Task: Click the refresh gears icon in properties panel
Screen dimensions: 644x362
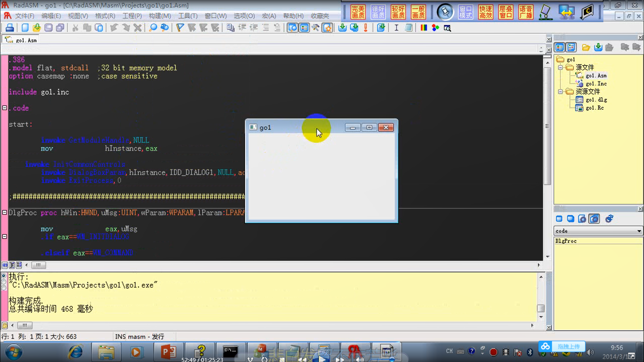Action: [609, 219]
